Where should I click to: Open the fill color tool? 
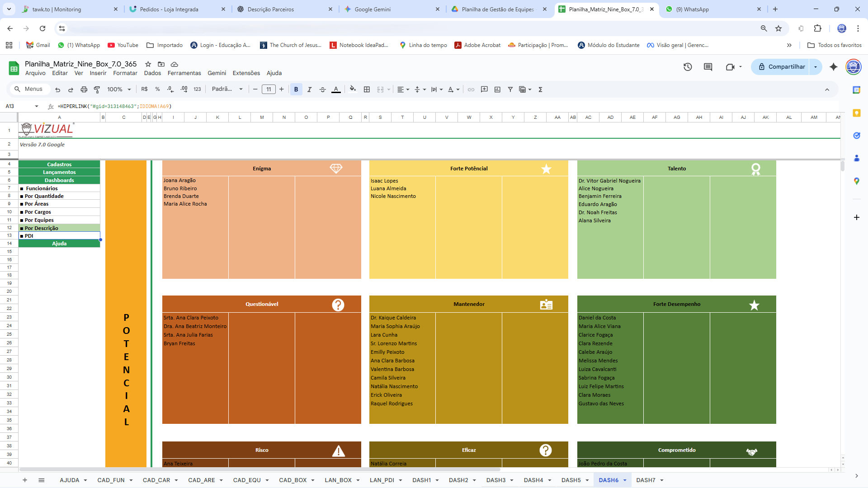coord(353,89)
